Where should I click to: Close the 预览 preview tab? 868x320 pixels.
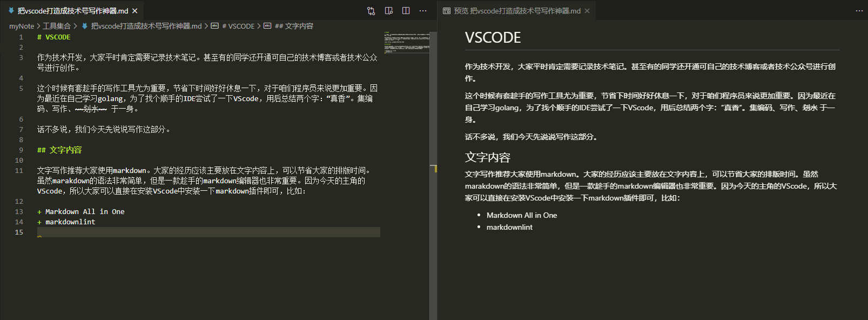(x=587, y=11)
